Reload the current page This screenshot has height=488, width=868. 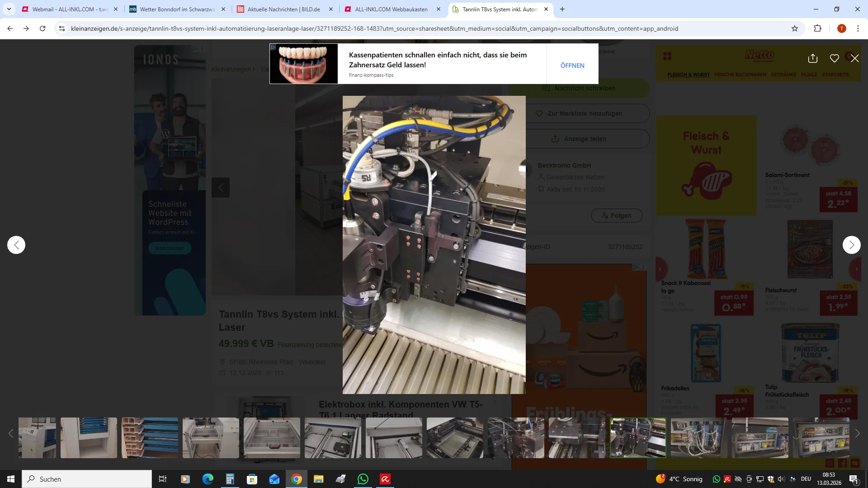click(x=42, y=28)
